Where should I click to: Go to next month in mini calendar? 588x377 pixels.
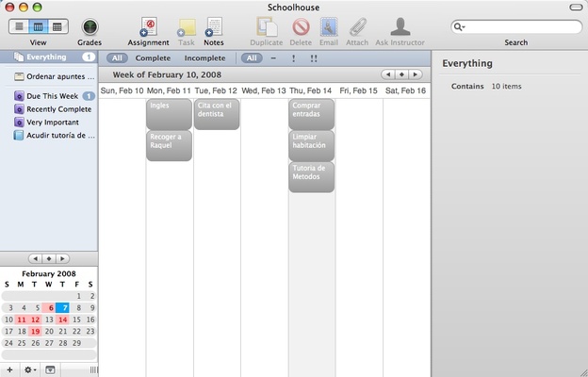tap(62, 258)
